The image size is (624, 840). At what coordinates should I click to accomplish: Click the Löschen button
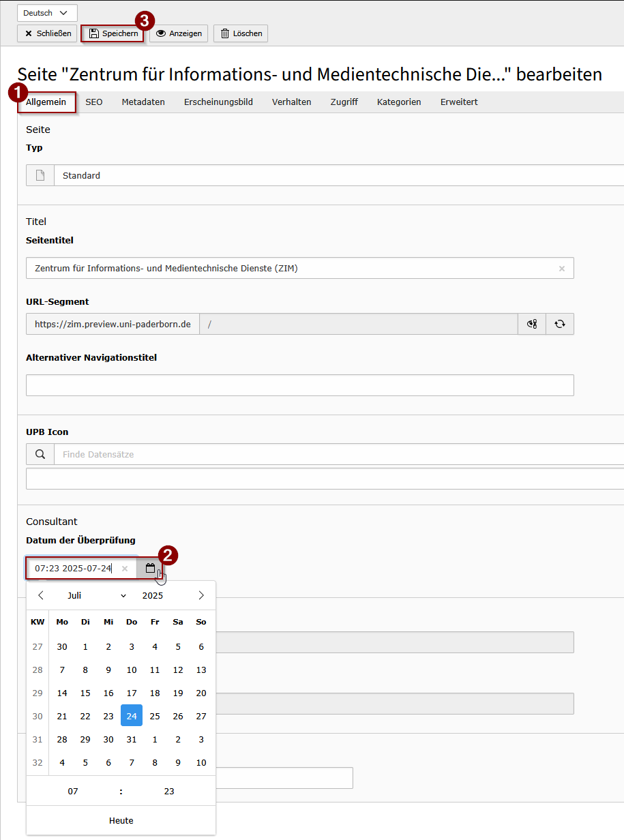241,33
